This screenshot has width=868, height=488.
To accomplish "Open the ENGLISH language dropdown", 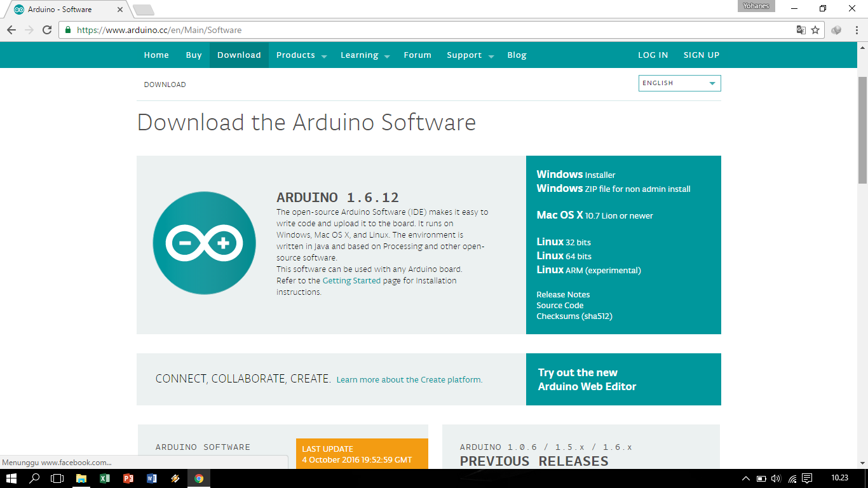I will tap(679, 83).
